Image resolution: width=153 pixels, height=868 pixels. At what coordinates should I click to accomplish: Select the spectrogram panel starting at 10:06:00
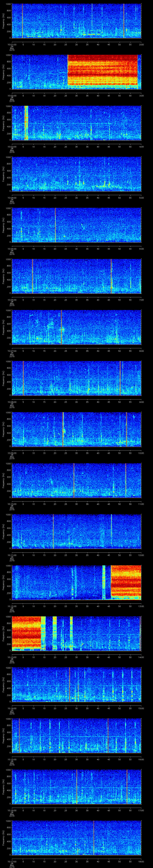pos(77,276)
